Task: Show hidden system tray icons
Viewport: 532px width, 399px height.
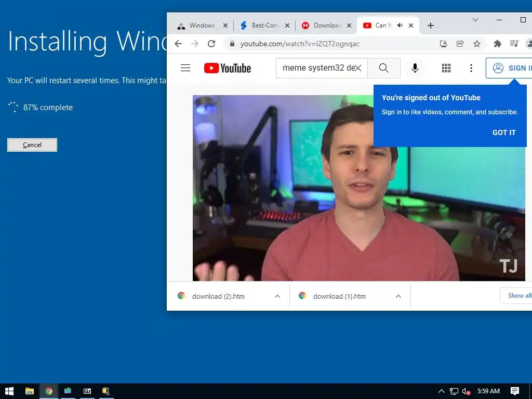Action: (442, 391)
